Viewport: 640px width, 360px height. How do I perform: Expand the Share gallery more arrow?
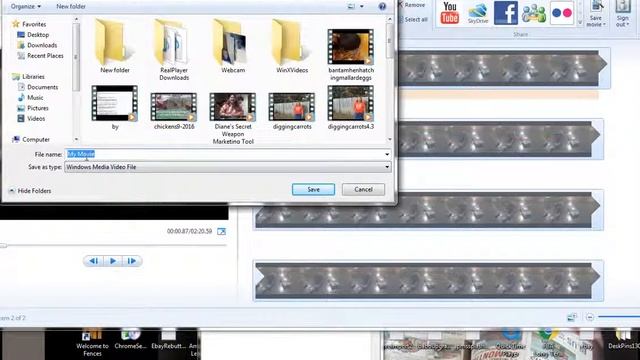tap(580, 23)
